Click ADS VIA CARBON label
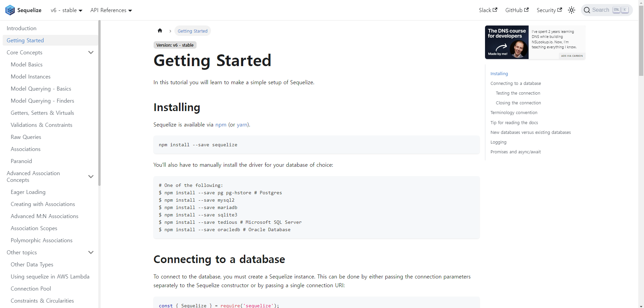Image resolution: width=644 pixels, height=308 pixels. coord(572,56)
